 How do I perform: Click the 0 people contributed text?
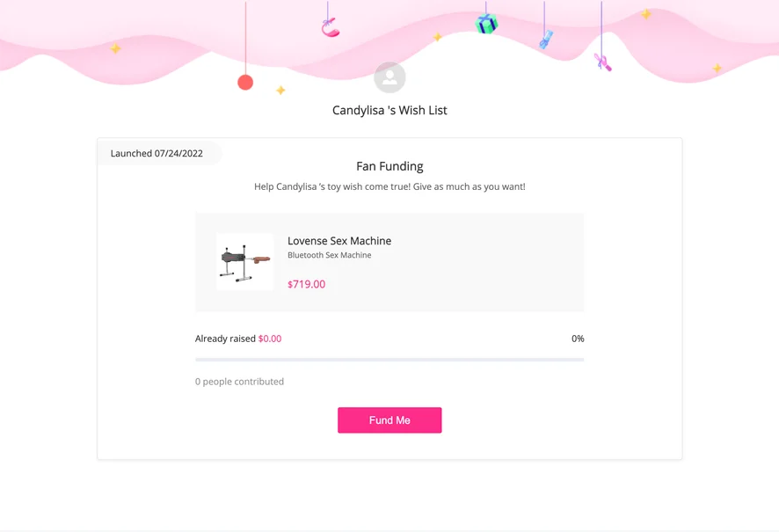point(239,382)
